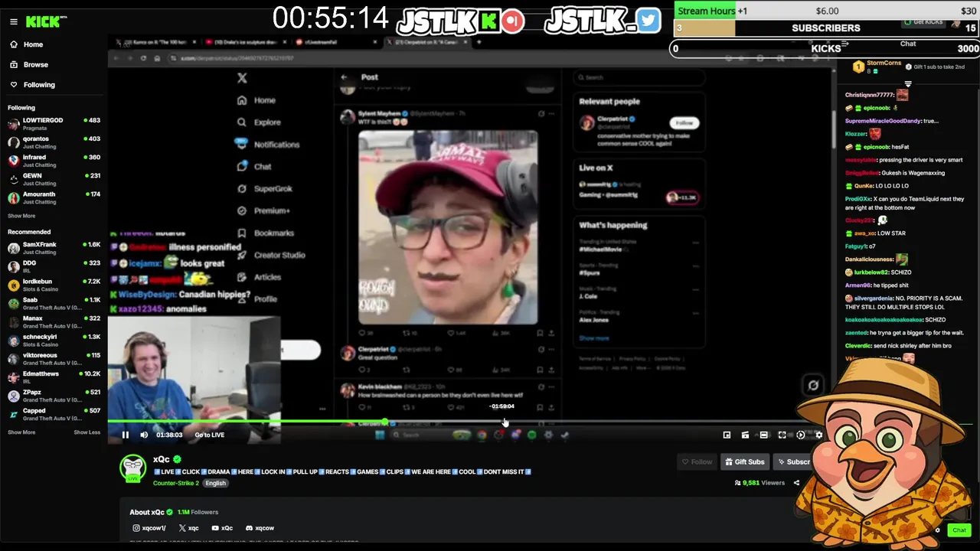Open xQc's Instagram link xqcow1
The height and width of the screenshot is (551, 980).
pyautogui.click(x=149, y=528)
